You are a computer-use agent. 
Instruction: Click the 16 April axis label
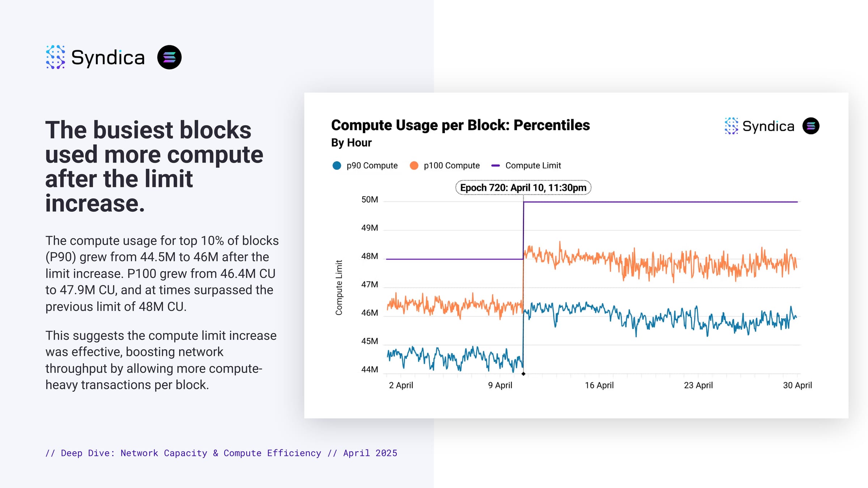(599, 385)
